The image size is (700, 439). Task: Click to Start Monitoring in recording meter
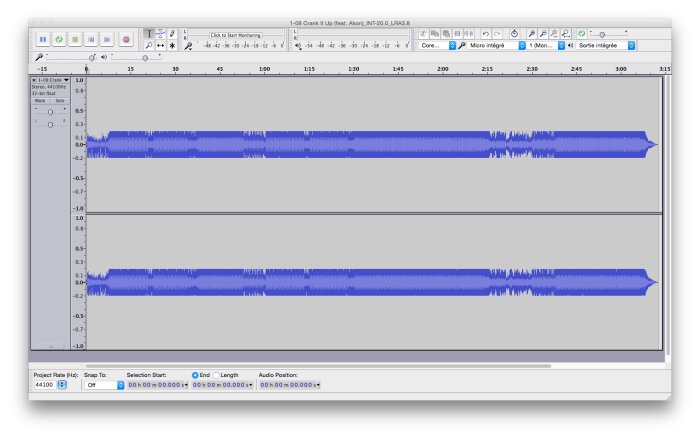click(235, 35)
